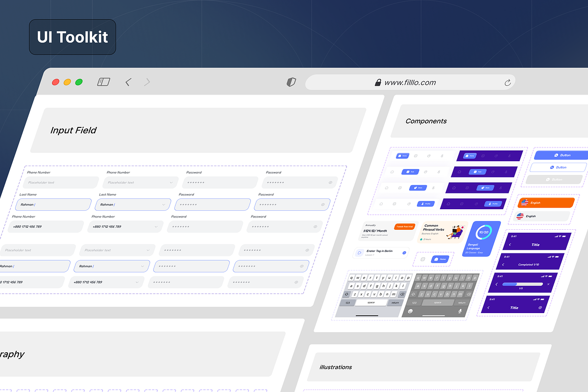Open the labeled Phone Number dropdown showing +880 1712 456 789

(x=125, y=226)
